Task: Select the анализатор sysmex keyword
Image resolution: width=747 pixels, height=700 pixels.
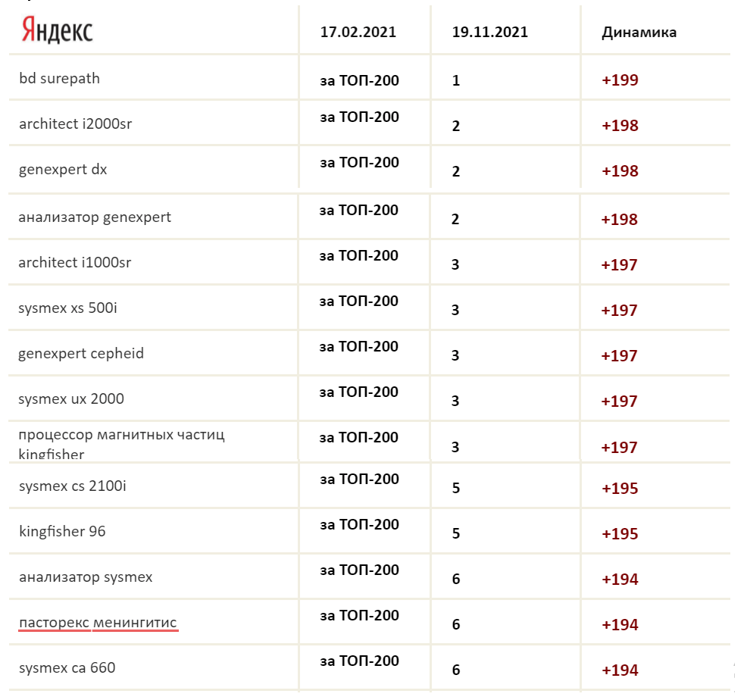Action: (86, 577)
